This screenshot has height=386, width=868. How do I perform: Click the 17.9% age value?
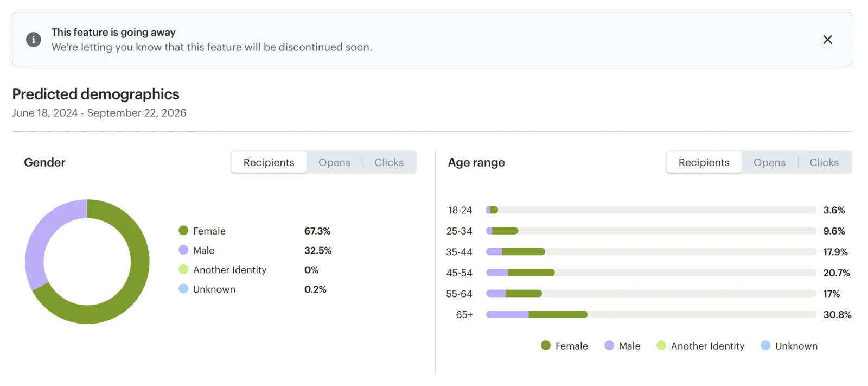[835, 252]
